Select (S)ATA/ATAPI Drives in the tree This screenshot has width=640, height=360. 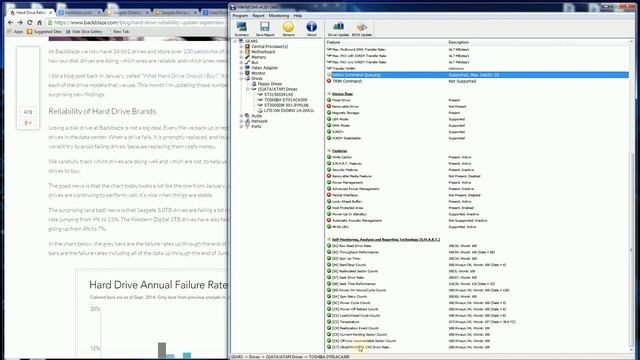coord(277,89)
